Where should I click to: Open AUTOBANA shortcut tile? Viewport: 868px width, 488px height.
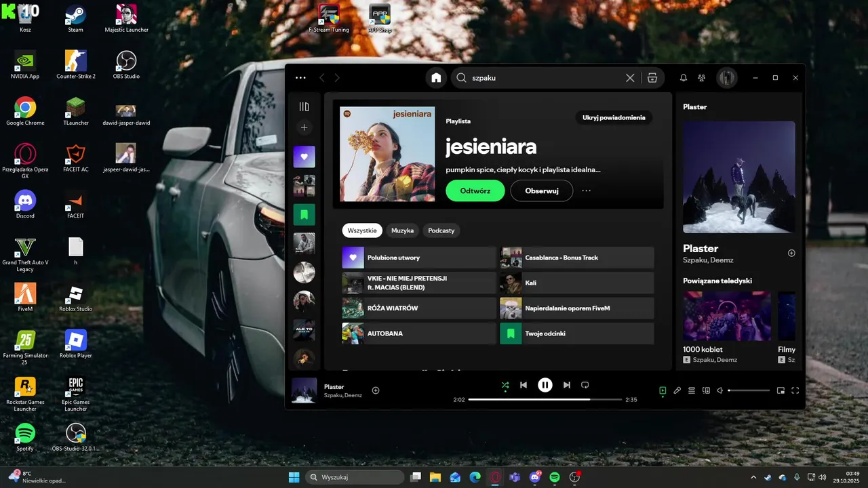tap(419, 333)
